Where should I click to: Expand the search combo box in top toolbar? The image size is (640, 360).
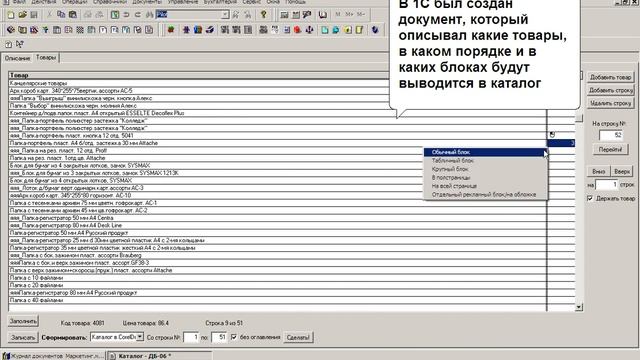[225, 15]
